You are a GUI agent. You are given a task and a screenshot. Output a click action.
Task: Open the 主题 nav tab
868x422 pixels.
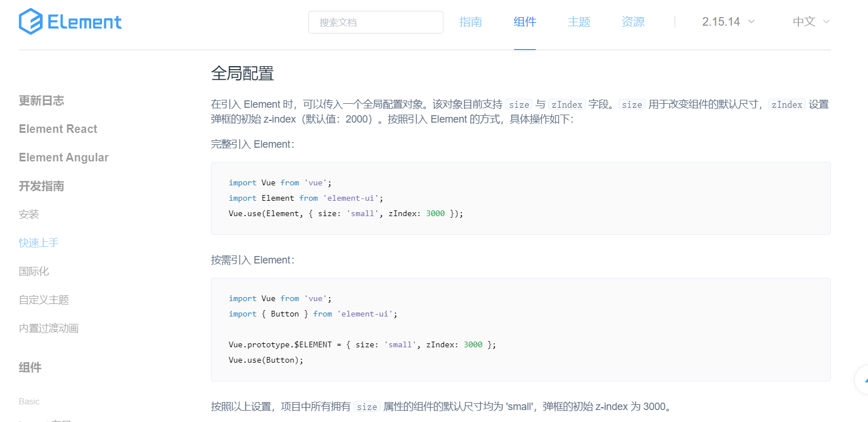click(579, 22)
